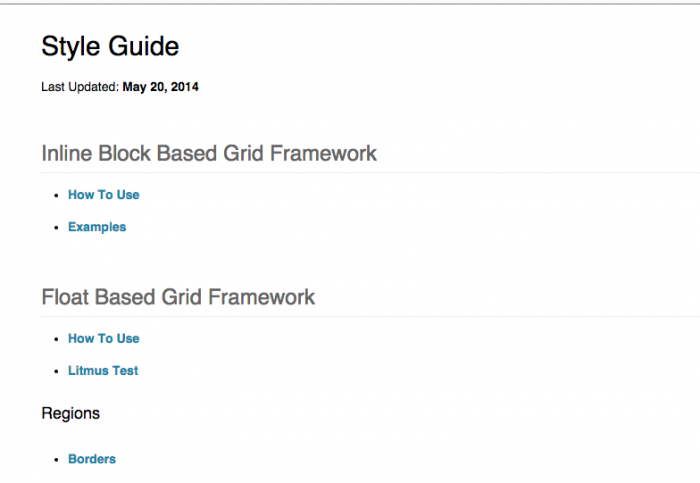
Task: Click the bullet point beside Examples
Action: (56, 228)
